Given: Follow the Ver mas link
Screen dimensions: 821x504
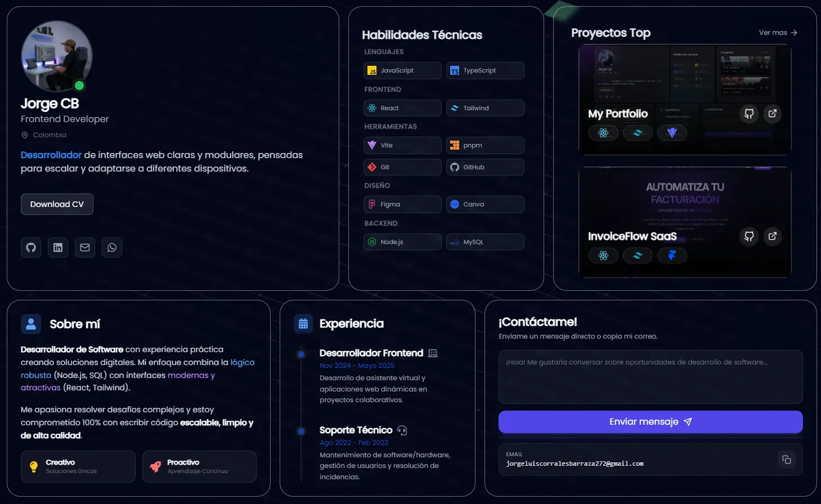Looking at the screenshot, I should (x=778, y=33).
